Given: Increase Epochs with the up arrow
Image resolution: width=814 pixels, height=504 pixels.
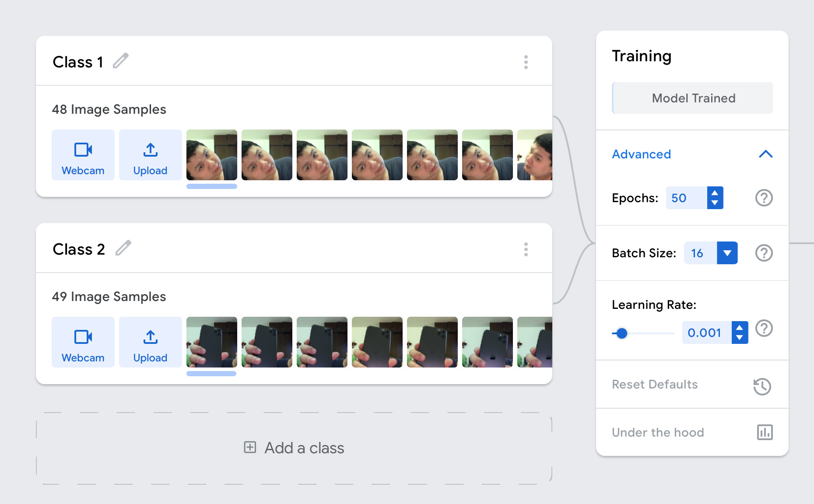Looking at the screenshot, I should (715, 192).
